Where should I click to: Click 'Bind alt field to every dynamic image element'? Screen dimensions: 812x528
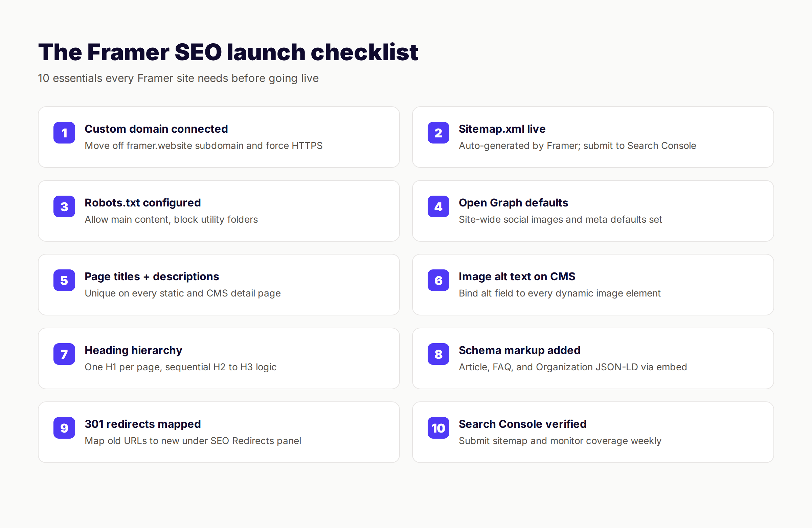click(560, 293)
